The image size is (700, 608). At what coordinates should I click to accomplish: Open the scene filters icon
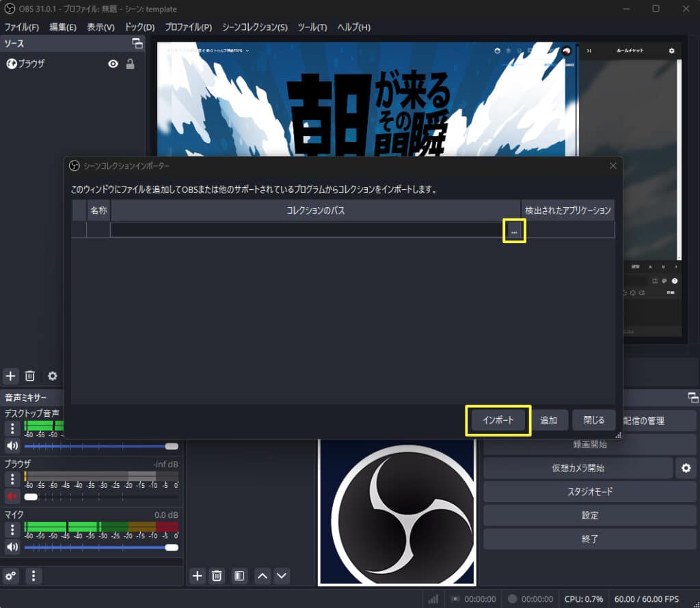(239, 576)
